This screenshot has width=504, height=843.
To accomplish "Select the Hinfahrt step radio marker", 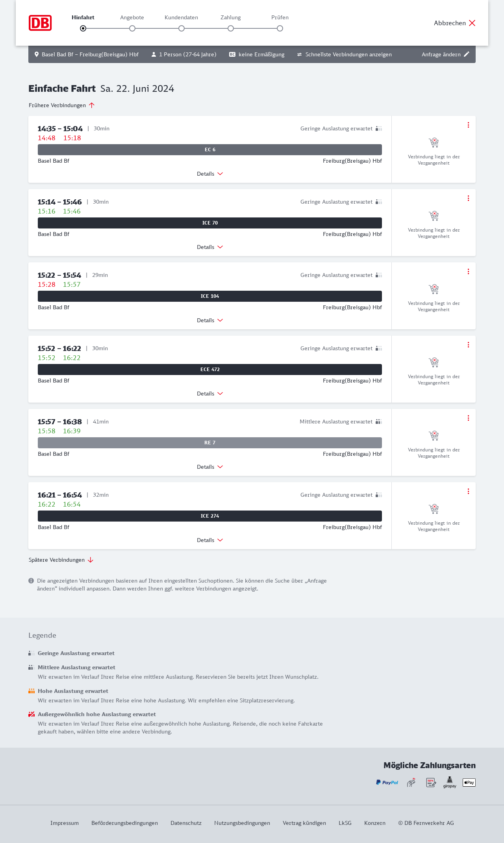I will [83, 28].
